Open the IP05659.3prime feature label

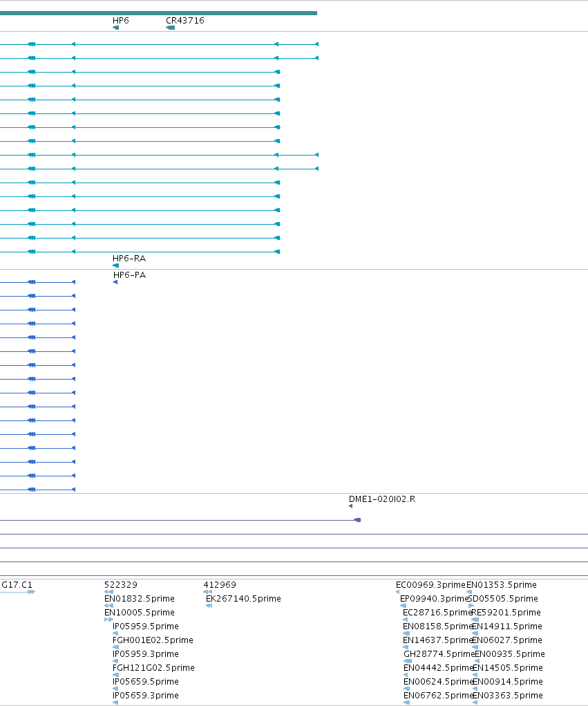146,696
